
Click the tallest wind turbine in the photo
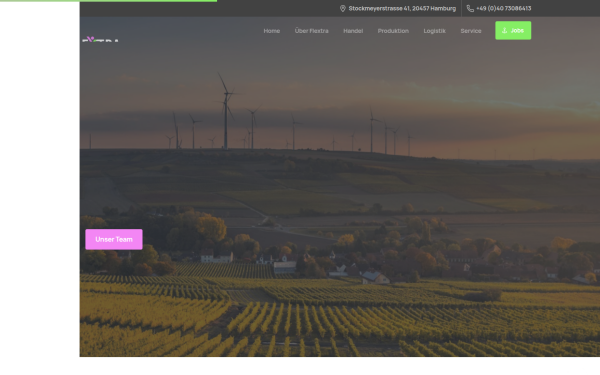point(225,111)
